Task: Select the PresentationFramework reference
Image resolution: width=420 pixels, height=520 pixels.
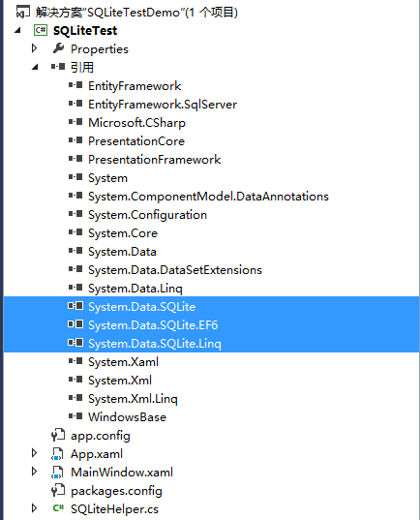Action: (155, 160)
